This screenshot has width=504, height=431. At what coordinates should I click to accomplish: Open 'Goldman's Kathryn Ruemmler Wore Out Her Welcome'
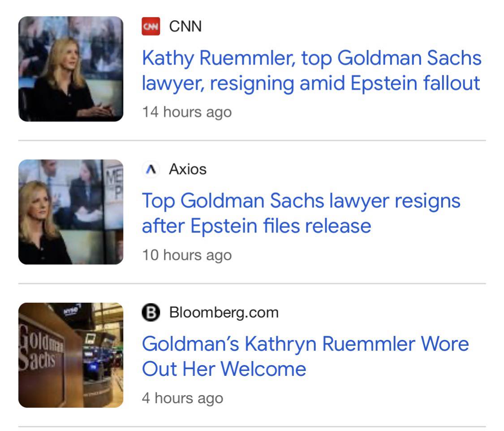pyautogui.click(x=305, y=344)
